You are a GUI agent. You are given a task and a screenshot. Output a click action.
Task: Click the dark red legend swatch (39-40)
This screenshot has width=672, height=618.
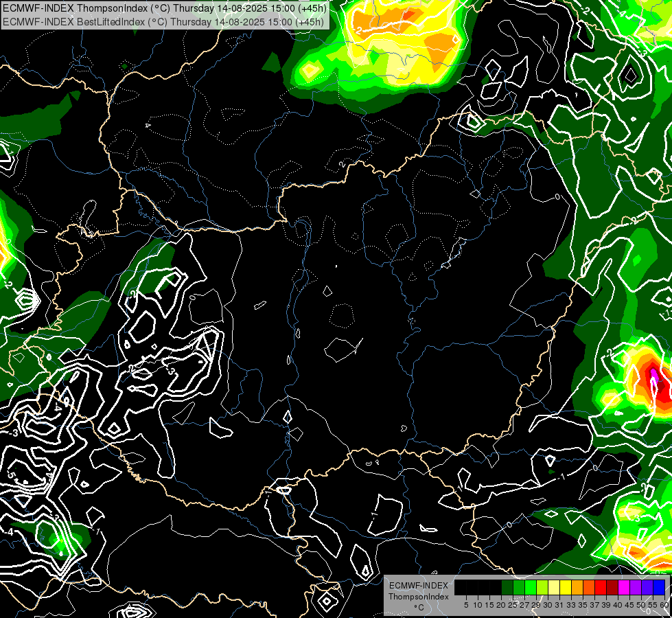coord(612,587)
